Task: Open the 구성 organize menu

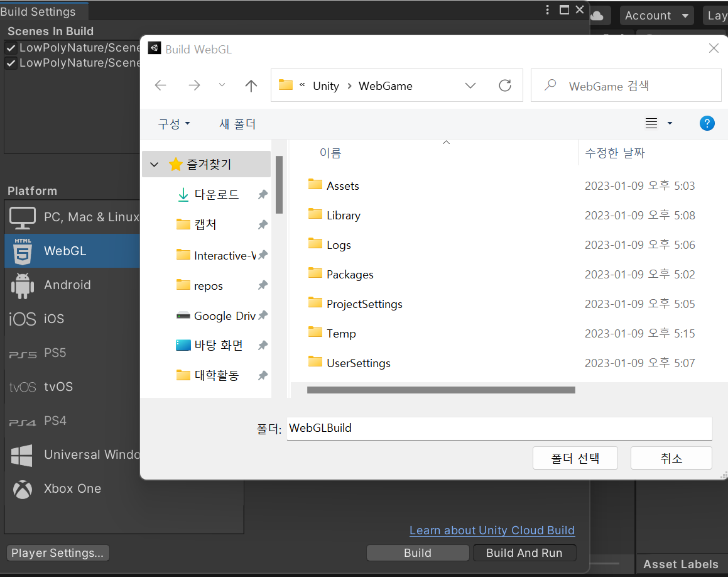Action: pyautogui.click(x=174, y=124)
